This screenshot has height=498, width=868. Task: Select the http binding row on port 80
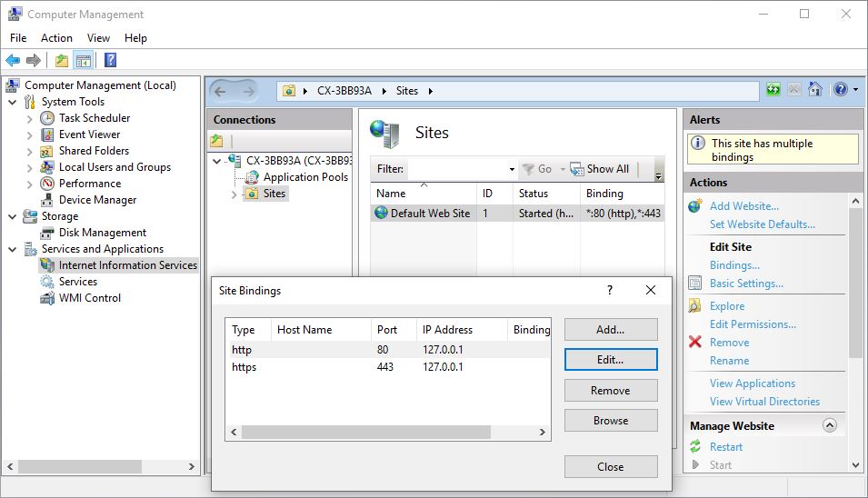coord(388,350)
